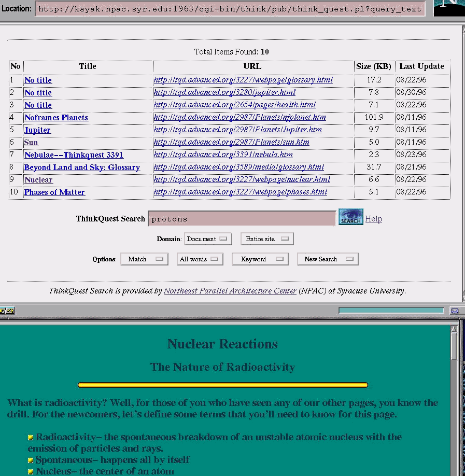The height and width of the screenshot is (476, 465).
Task: Open the 3589/media/glossary.html URL link
Action: pyautogui.click(x=239, y=167)
